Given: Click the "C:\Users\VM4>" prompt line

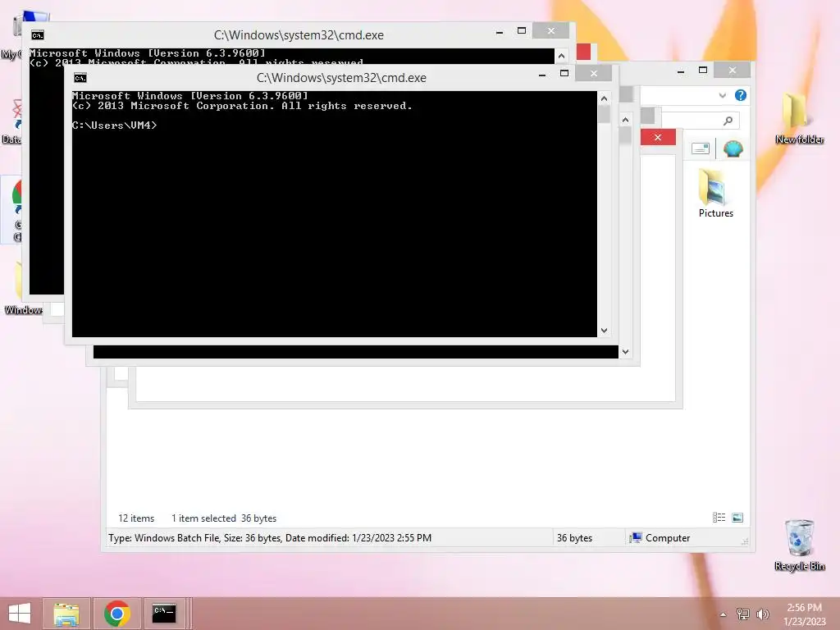Looking at the screenshot, I should 115,126.
